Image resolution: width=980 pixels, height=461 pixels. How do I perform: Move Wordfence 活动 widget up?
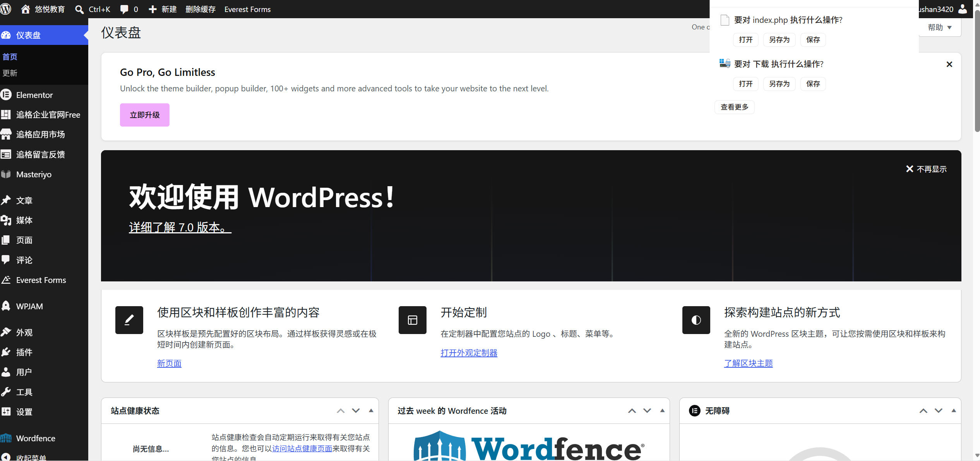tap(632, 411)
